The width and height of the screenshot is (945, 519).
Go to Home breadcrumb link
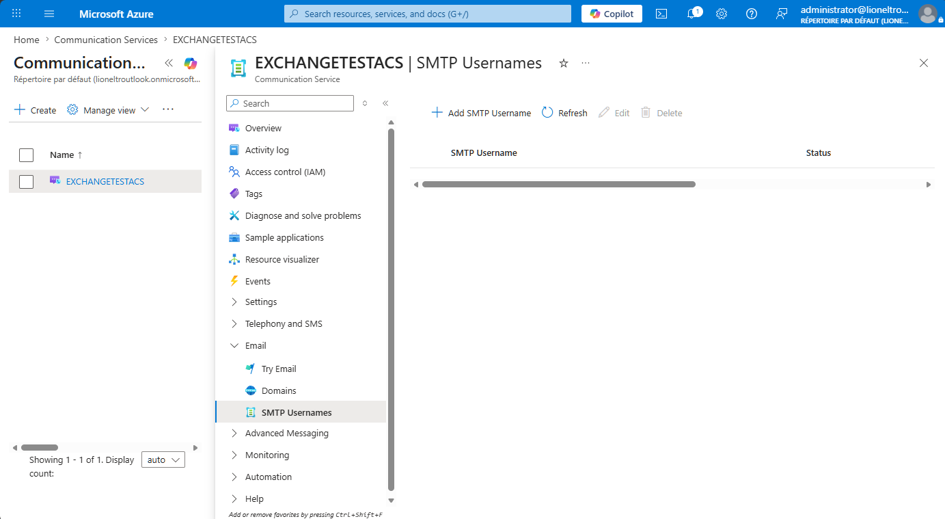(x=27, y=39)
